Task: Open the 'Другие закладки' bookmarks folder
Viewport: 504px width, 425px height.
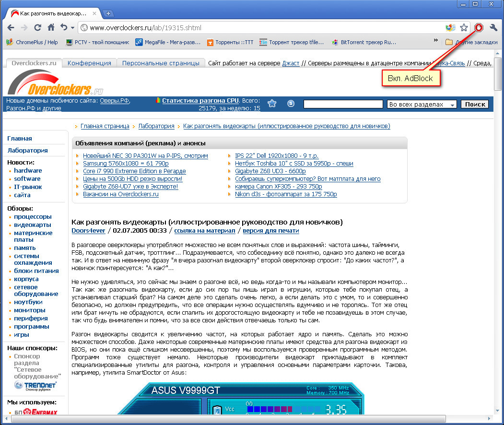Action: click(471, 42)
